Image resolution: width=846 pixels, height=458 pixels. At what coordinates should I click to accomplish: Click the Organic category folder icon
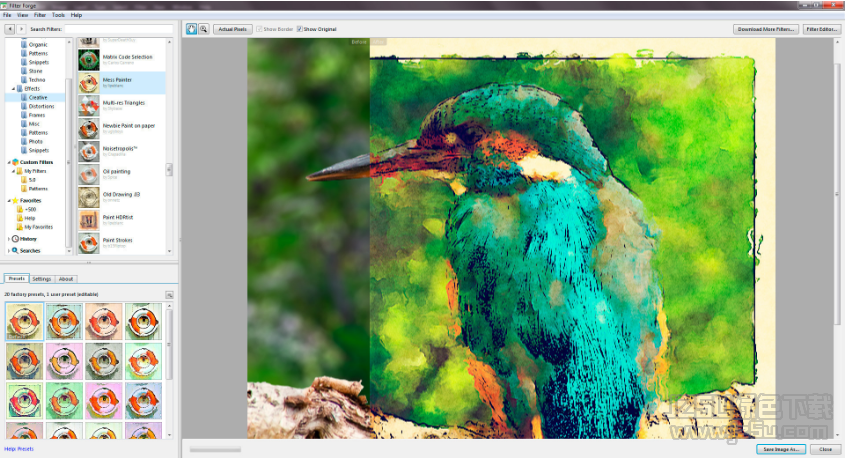(x=24, y=44)
